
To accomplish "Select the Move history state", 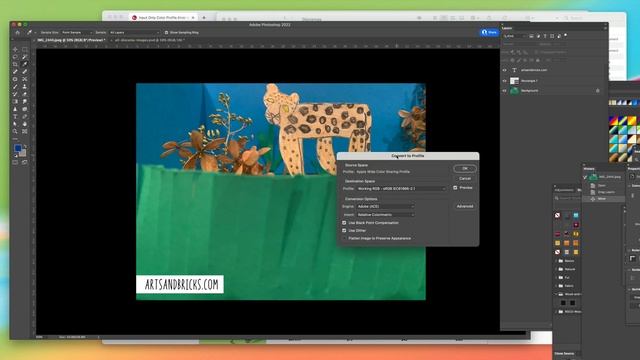I will pyautogui.click(x=603, y=199).
